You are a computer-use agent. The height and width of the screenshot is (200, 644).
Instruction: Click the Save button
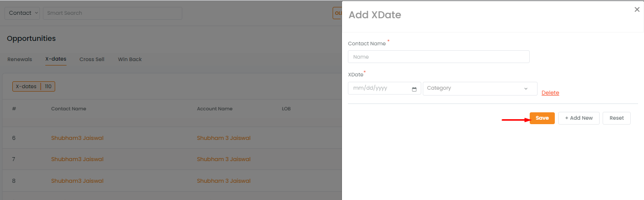[x=542, y=118]
